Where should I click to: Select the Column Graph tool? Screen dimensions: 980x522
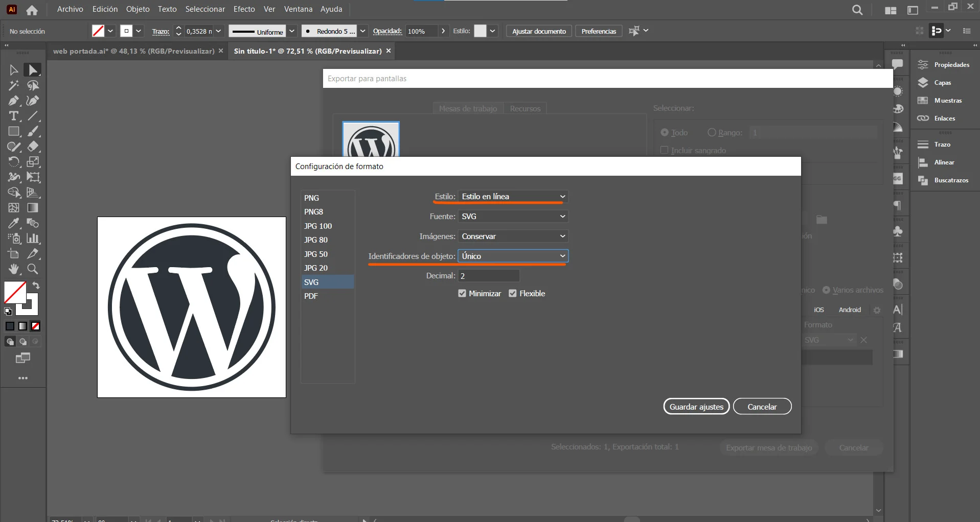pyautogui.click(x=33, y=239)
